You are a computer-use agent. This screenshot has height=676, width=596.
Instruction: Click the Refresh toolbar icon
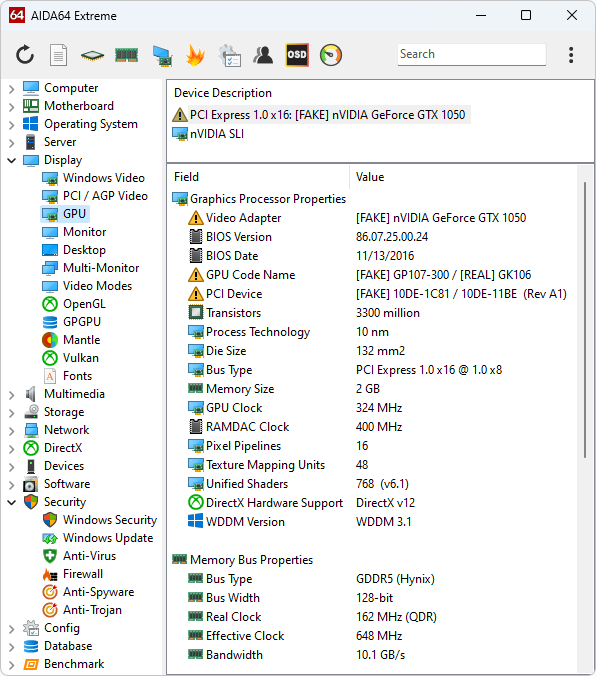(x=25, y=55)
